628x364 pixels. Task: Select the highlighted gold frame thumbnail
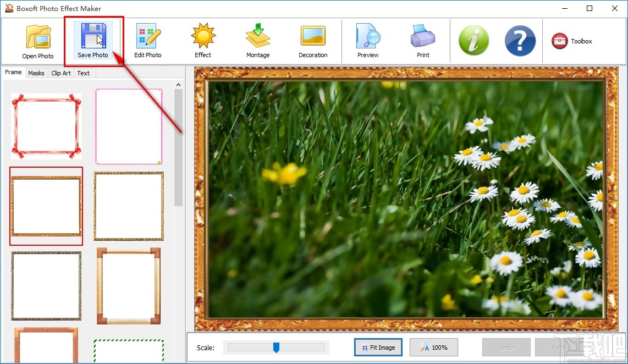[46, 206]
